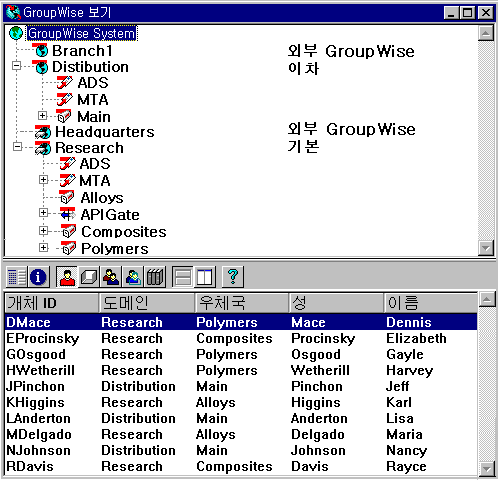Select the Distribution Lists group icon
Image resolution: width=498 pixels, height=480 pixels.
[x=111, y=277]
